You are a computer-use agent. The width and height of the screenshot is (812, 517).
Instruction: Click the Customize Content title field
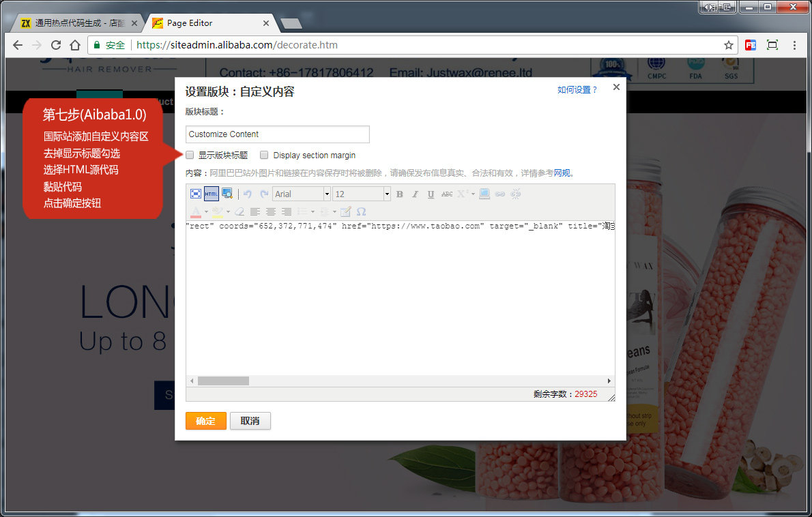278,134
